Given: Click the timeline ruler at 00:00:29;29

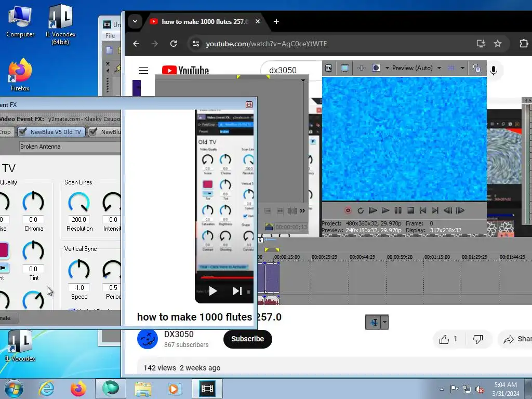Looking at the screenshot, I should point(324,257).
